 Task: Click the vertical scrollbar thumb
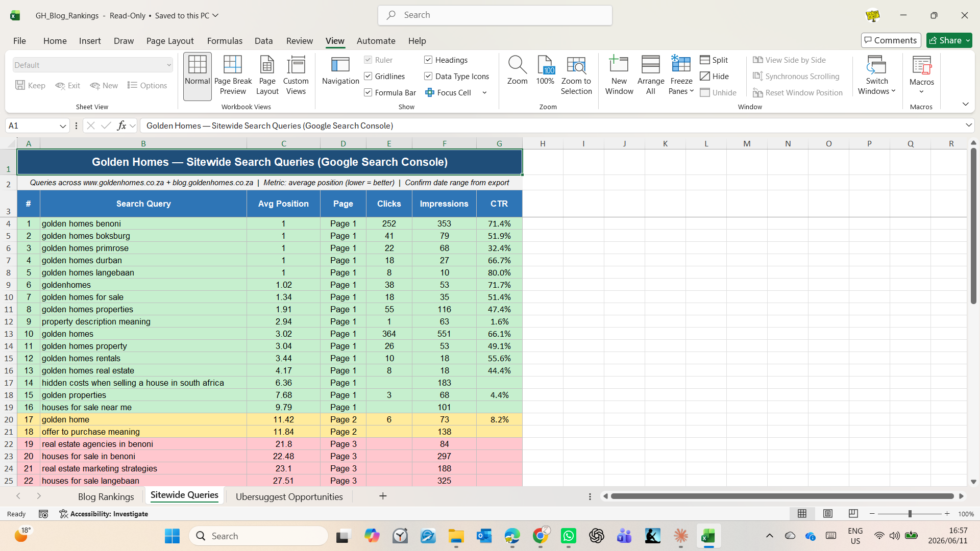(x=973, y=227)
